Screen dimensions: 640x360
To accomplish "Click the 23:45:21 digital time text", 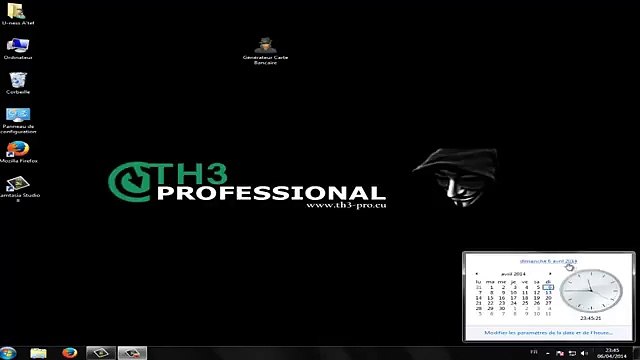I will point(591,318).
